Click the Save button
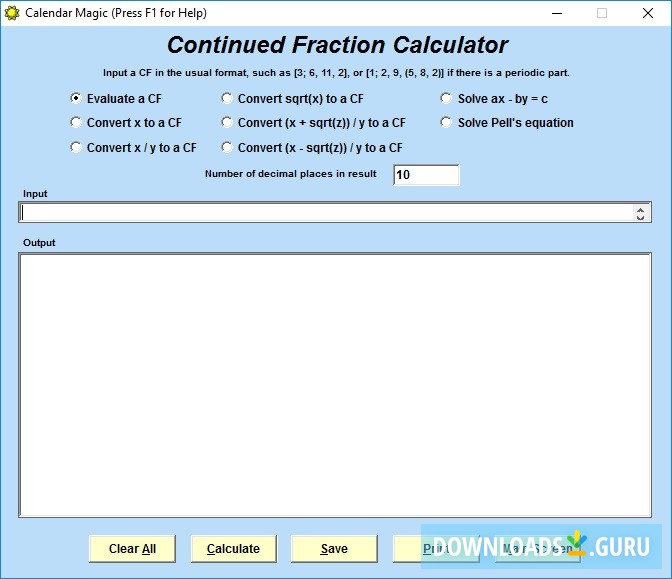This screenshot has height=579, width=672. tap(334, 549)
